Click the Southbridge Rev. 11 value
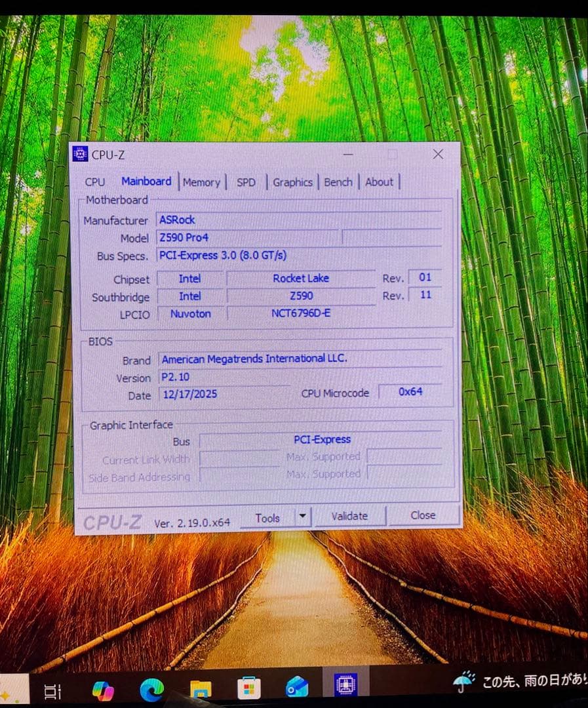The height and width of the screenshot is (708, 588). (425, 295)
